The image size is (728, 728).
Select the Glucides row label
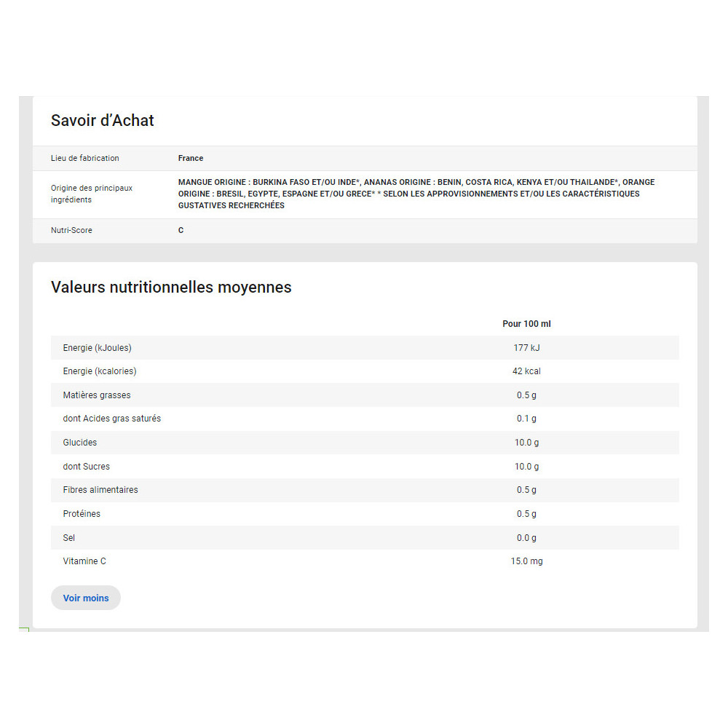point(80,443)
